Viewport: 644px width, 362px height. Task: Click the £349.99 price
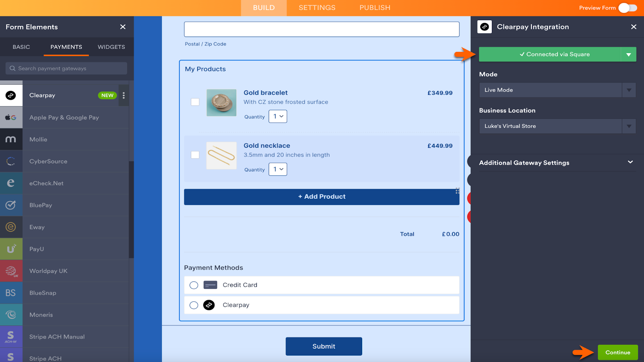click(440, 93)
